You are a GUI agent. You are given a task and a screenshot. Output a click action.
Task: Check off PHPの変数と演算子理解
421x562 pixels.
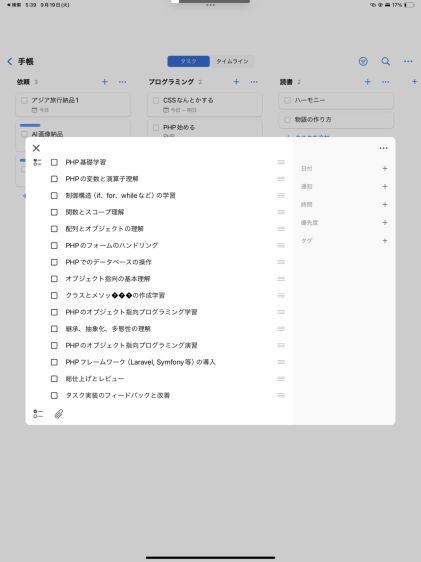[x=54, y=179]
